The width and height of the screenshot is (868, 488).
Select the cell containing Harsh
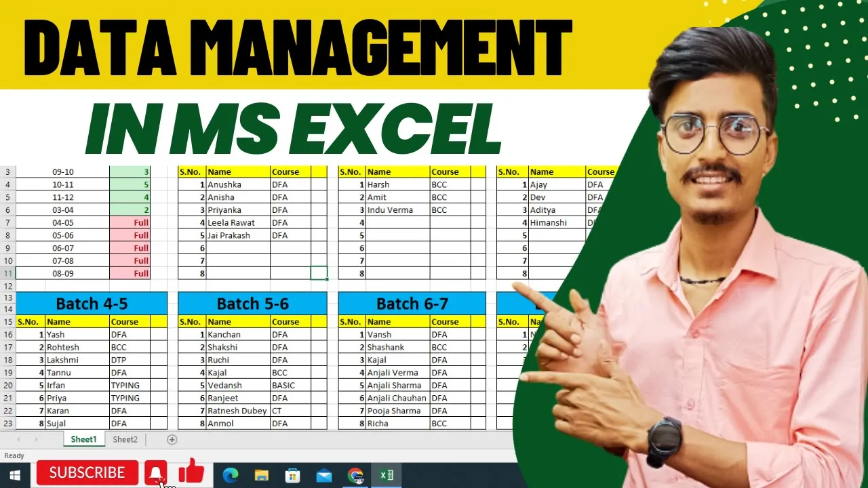click(x=398, y=184)
